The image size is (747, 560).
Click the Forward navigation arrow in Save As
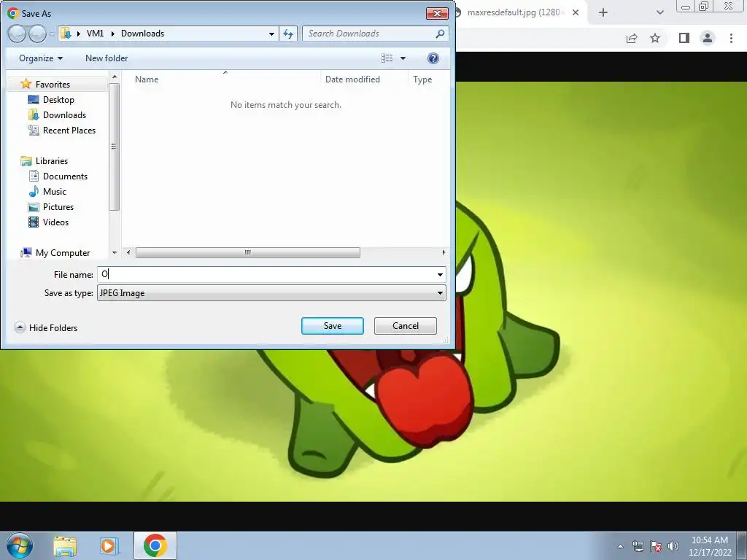(x=37, y=34)
